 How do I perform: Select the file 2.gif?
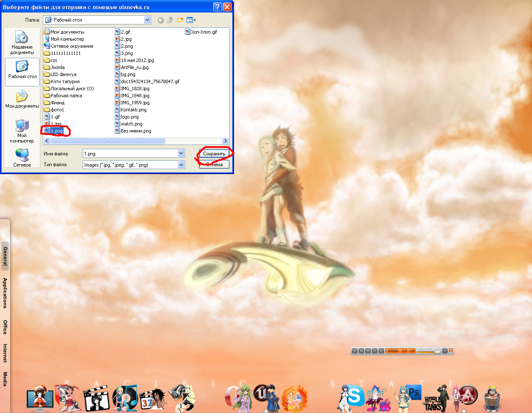click(x=123, y=32)
